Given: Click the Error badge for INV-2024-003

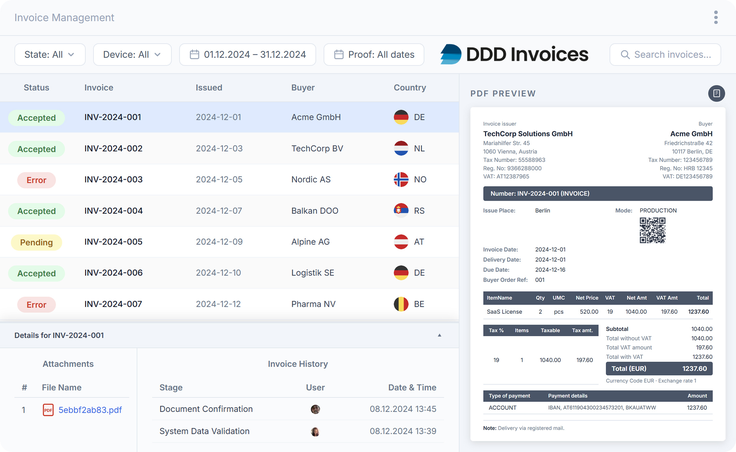Looking at the screenshot, I should click(36, 180).
